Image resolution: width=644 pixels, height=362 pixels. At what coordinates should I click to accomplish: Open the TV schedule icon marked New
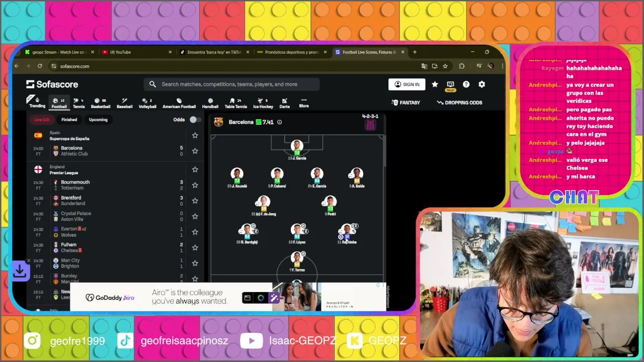(x=450, y=85)
